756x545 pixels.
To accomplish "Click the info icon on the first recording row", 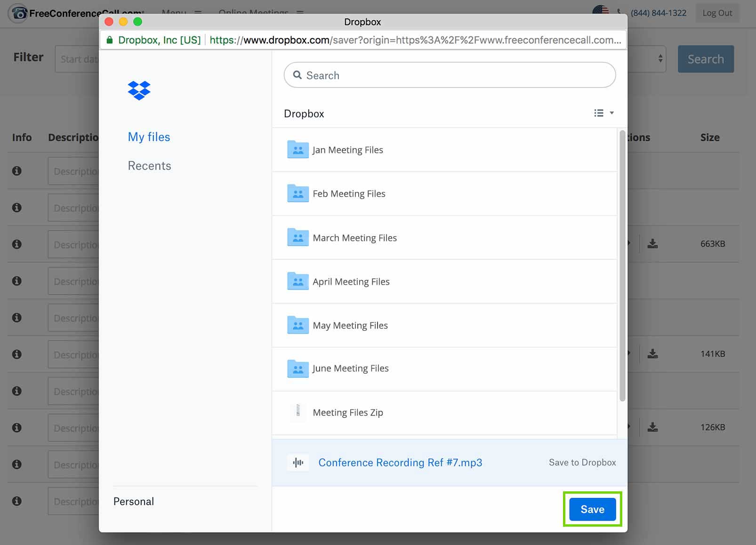I will click(17, 171).
